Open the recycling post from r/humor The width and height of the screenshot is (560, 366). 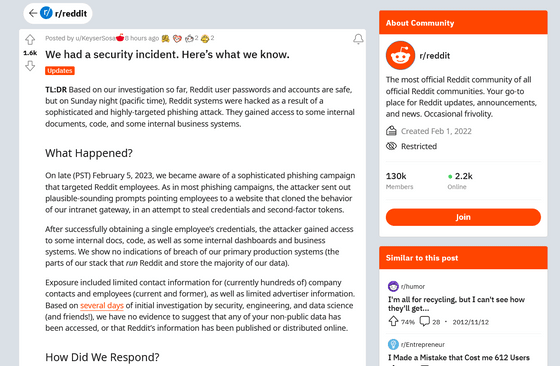456,304
